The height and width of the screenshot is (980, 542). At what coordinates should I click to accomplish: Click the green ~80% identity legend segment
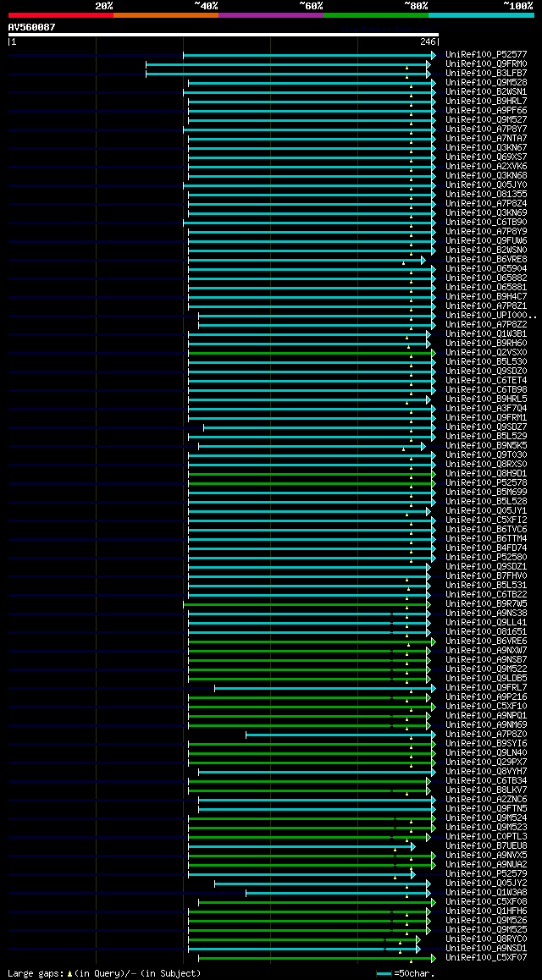tap(376, 15)
